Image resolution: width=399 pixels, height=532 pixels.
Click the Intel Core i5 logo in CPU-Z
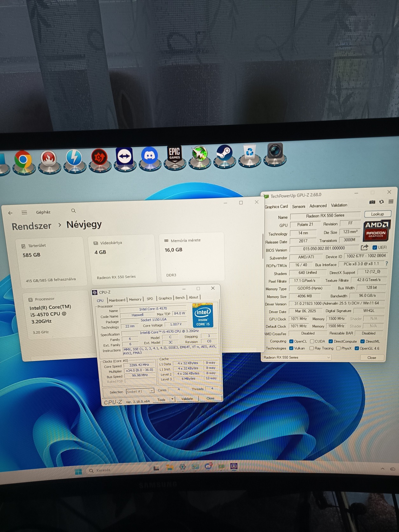(203, 315)
